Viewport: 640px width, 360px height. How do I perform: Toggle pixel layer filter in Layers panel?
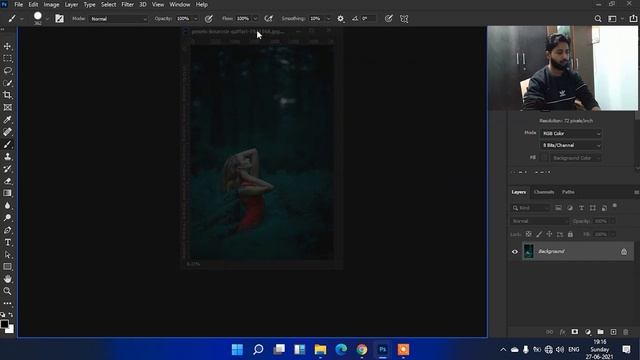(x=558, y=208)
